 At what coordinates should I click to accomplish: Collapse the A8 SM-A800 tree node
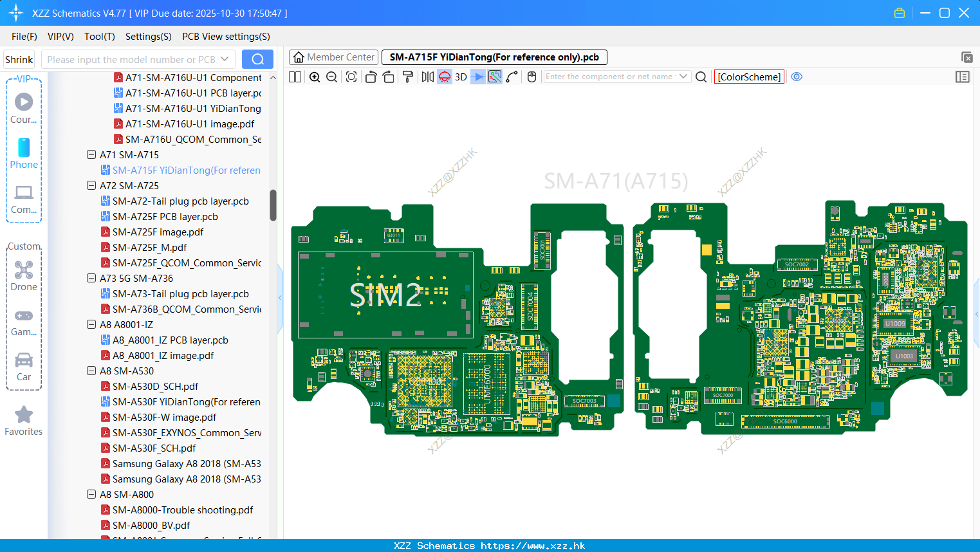click(x=91, y=494)
